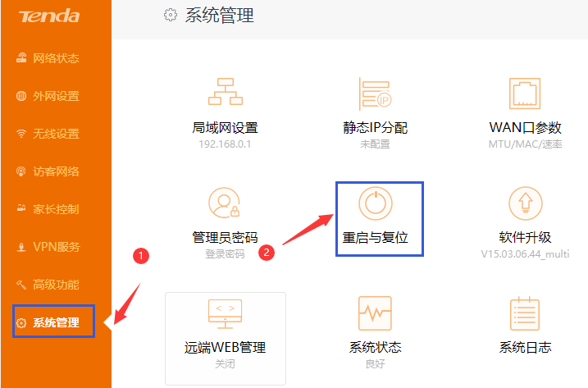Click the 网络状态 router icon in sidebar
588x388 pixels.
[x=21, y=57]
